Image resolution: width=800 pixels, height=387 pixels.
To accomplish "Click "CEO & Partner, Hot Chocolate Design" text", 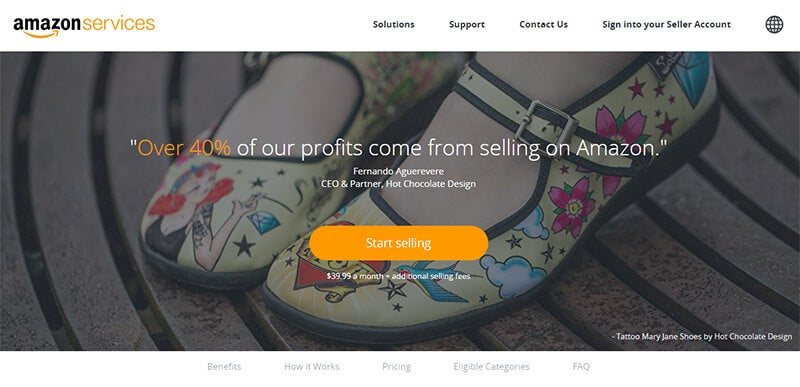I will point(398,184).
